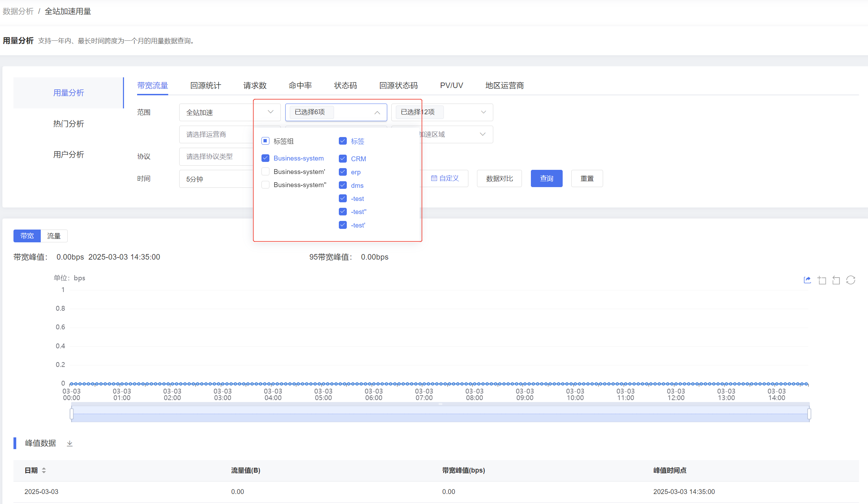Check the Business-system' tag group
This screenshot has height=504, width=868.
pyautogui.click(x=265, y=172)
